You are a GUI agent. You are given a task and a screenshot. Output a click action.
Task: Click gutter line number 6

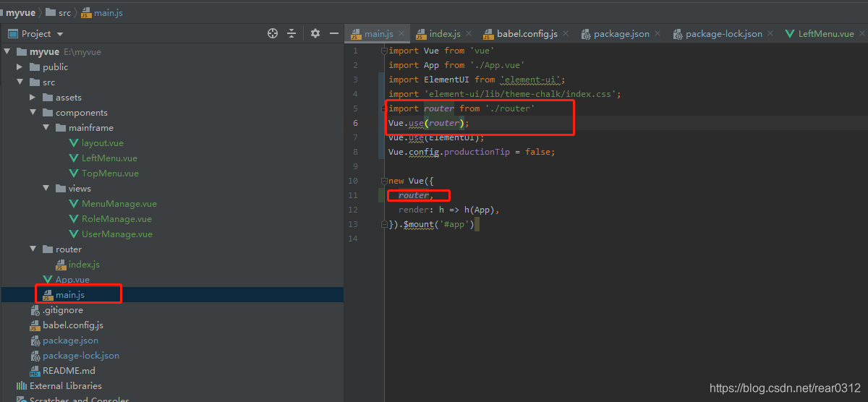point(355,123)
